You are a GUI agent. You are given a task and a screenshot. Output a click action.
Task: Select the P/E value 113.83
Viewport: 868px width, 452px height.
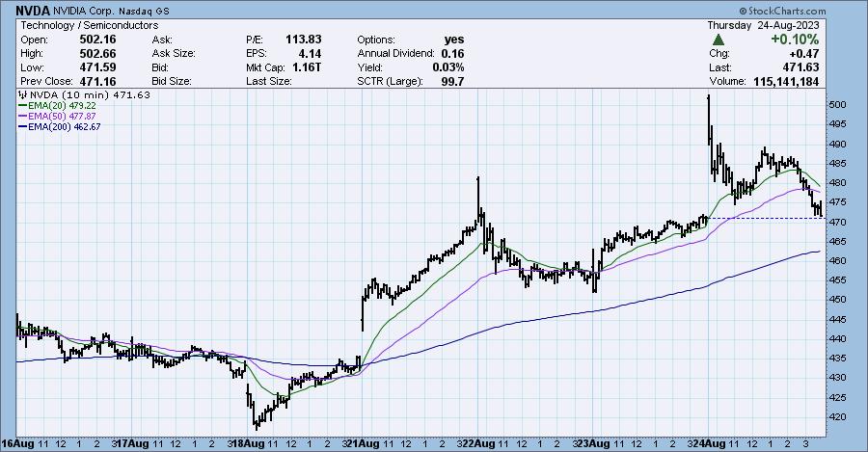pos(304,40)
